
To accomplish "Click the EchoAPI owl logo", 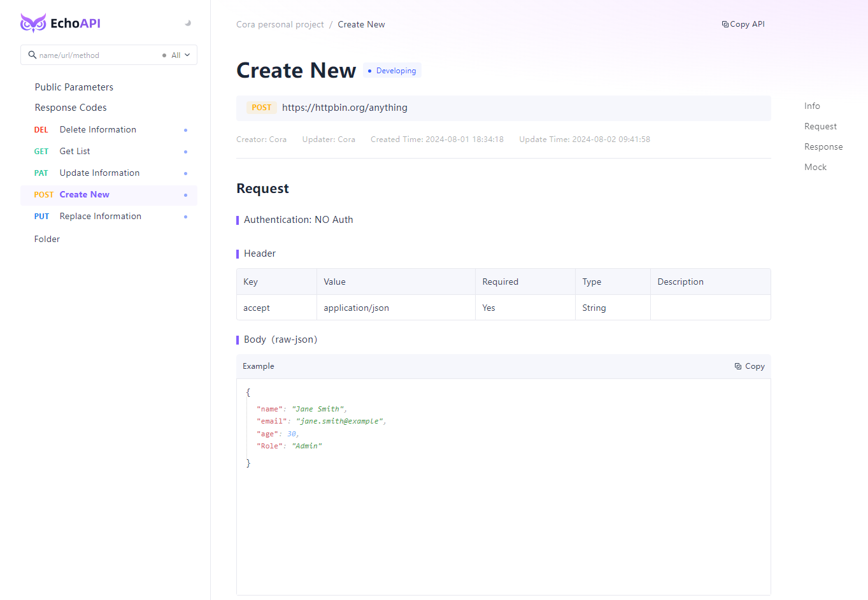I will (33, 23).
